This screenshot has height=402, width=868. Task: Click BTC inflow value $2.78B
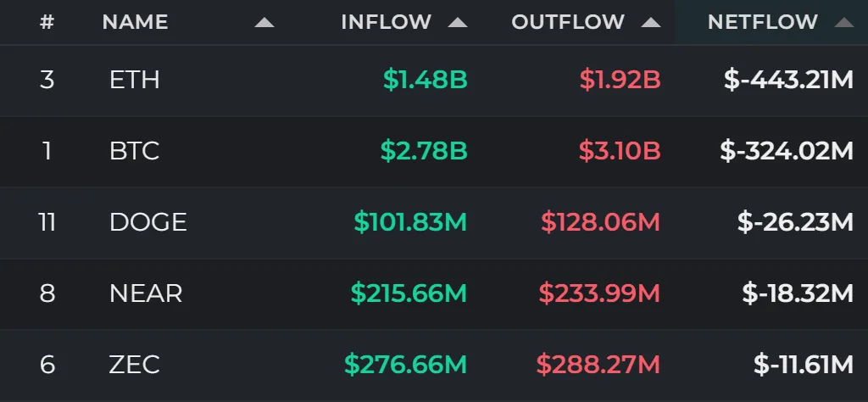[424, 151]
